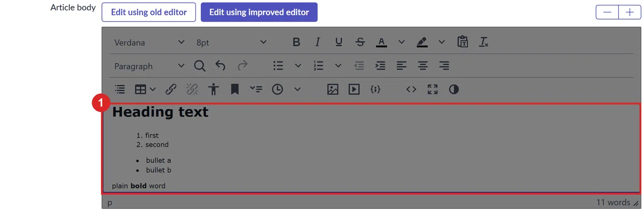Expand bullet list style options

pos(298,66)
